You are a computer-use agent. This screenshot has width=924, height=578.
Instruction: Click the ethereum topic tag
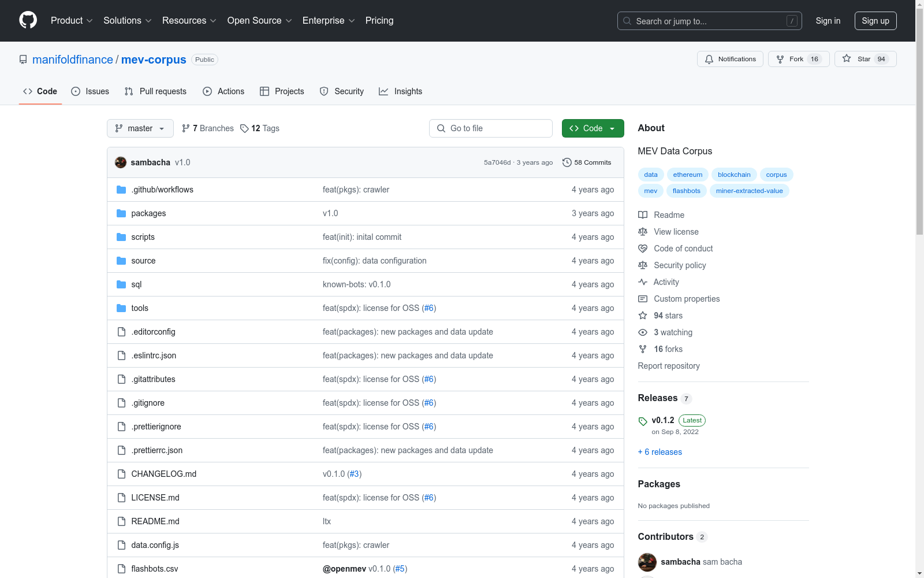688,175
